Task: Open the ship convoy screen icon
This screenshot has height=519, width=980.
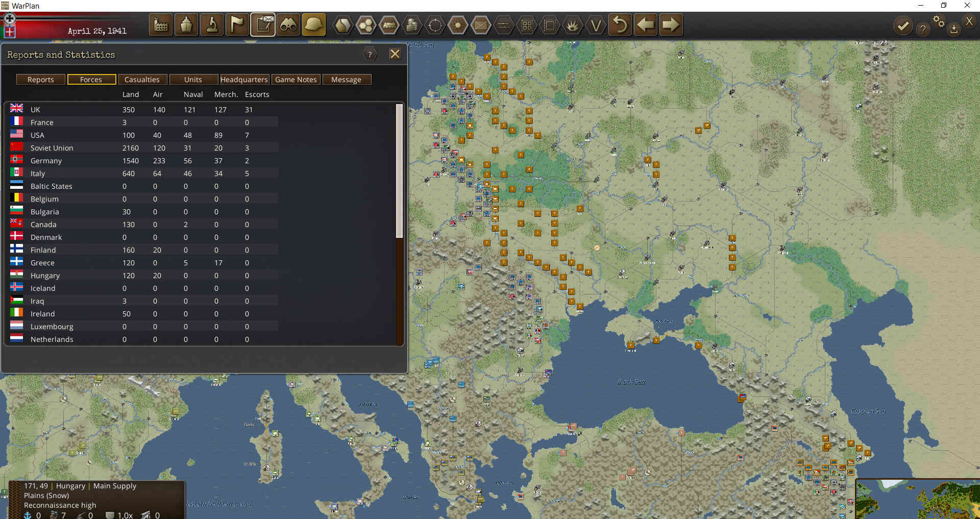Action: pos(186,24)
